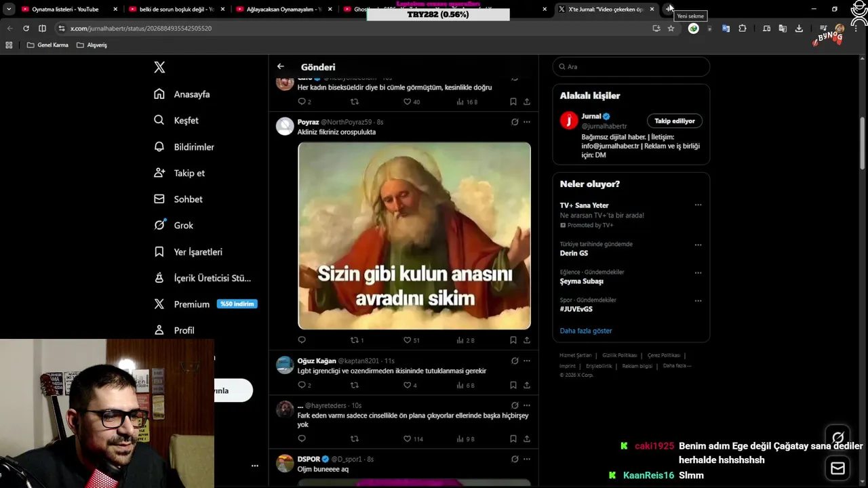The image size is (868, 488).
Task: Open Yer İşaretleri bookmarks
Action: (x=188, y=251)
